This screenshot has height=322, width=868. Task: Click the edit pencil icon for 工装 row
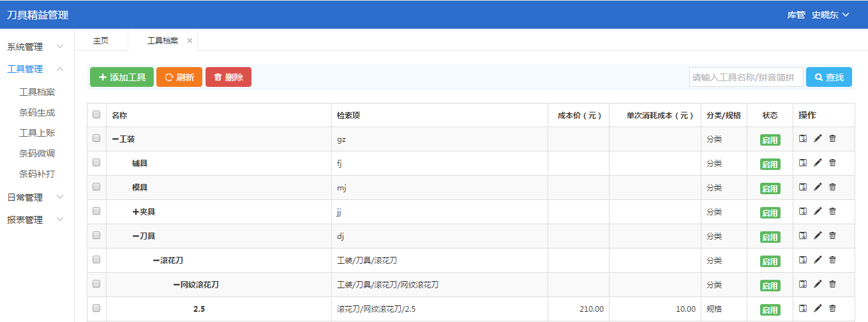pos(818,139)
